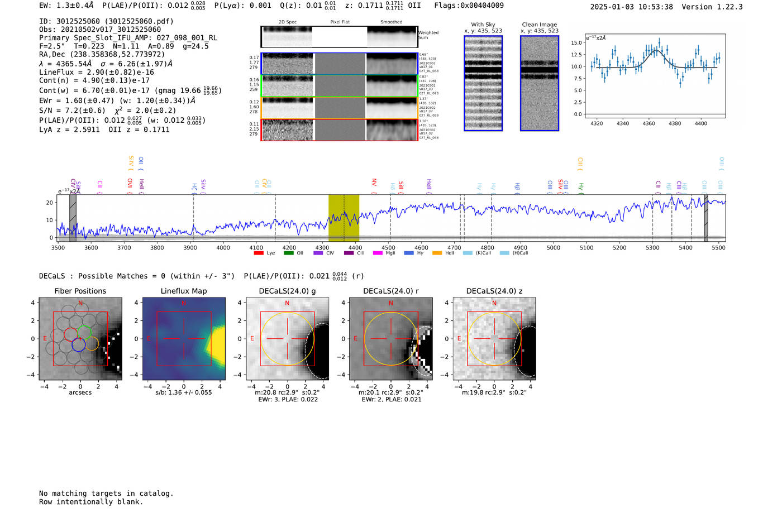Click the 'arcsecs' axis label
The image size is (782, 532).
tap(80, 392)
